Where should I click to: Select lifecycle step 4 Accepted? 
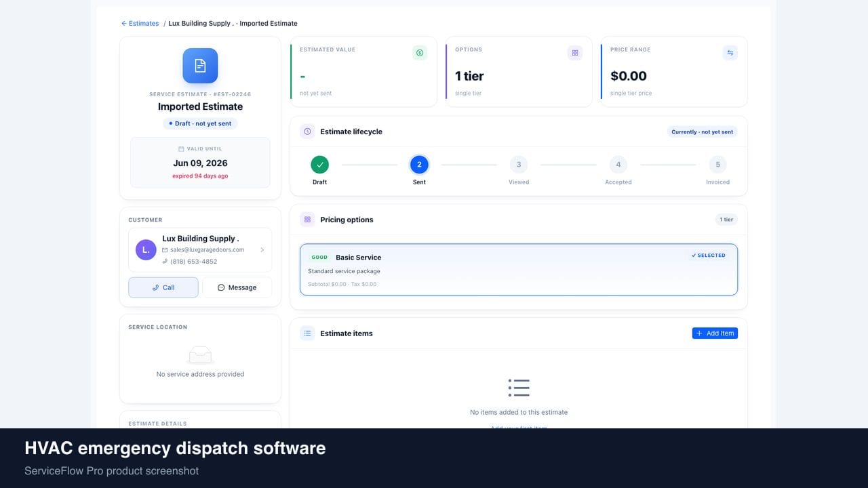pos(618,165)
